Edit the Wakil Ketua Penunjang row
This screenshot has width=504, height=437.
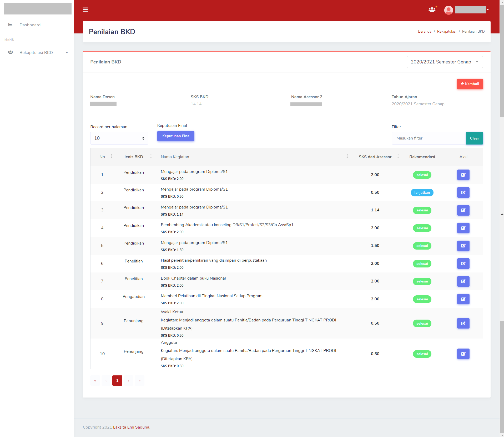[x=463, y=323]
